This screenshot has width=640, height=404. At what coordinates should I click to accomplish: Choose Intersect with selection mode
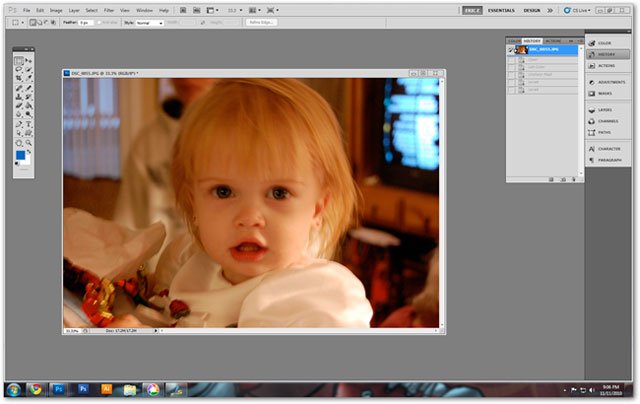53,22
